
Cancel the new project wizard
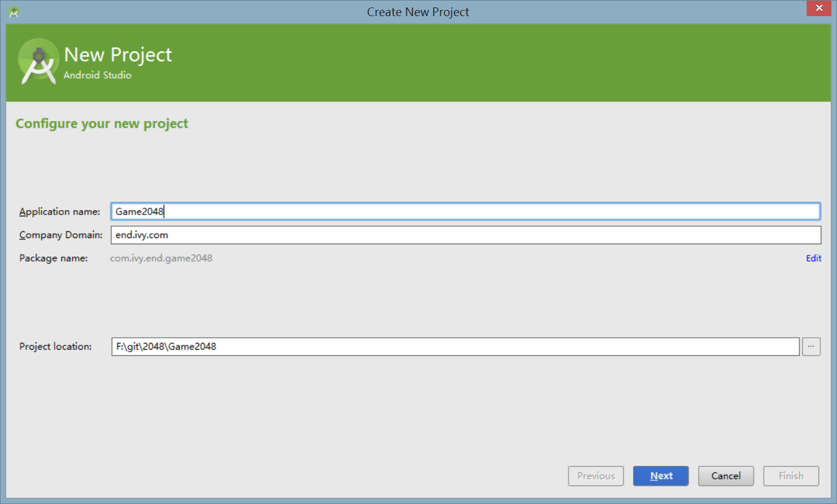pyautogui.click(x=726, y=476)
